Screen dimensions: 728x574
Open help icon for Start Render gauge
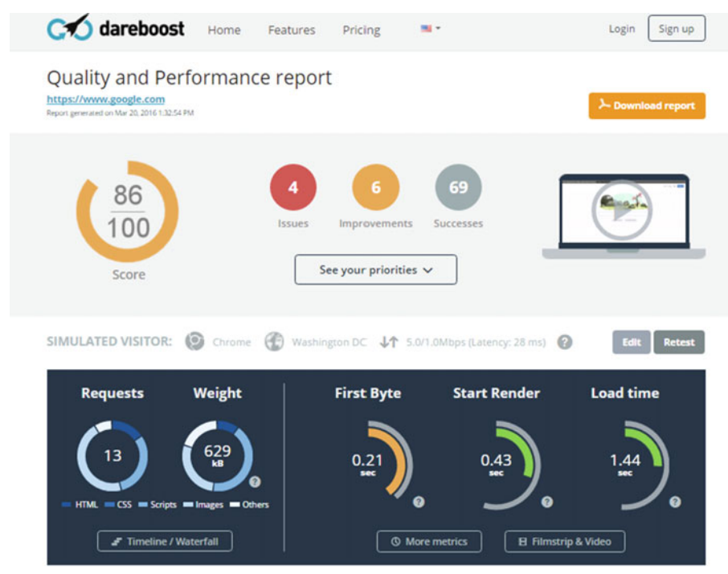click(x=547, y=502)
